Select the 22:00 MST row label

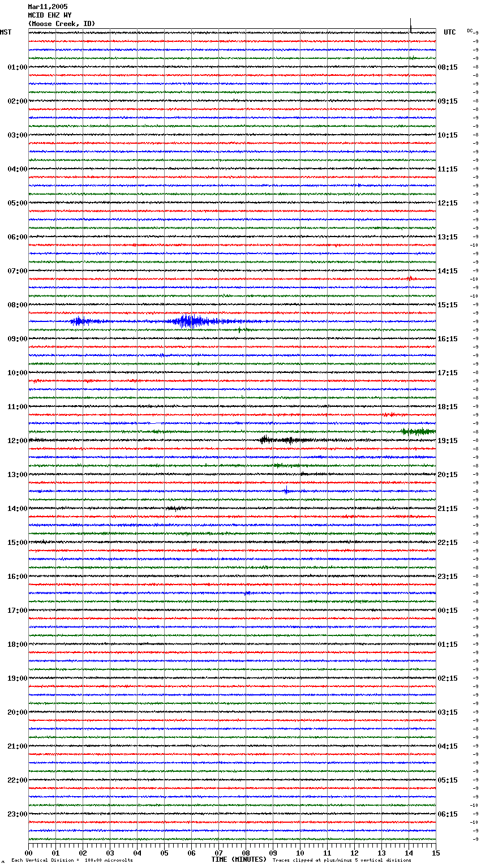click(x=18, y=780)
